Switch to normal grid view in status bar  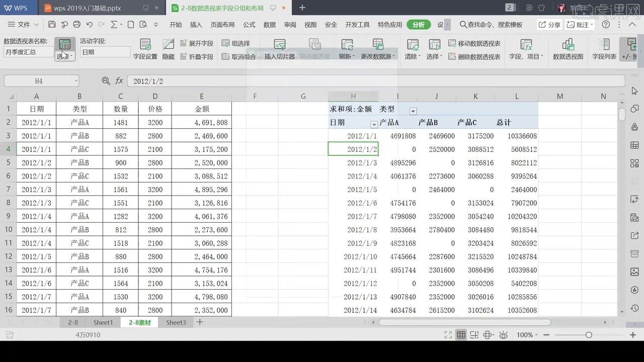pos(461,335)
